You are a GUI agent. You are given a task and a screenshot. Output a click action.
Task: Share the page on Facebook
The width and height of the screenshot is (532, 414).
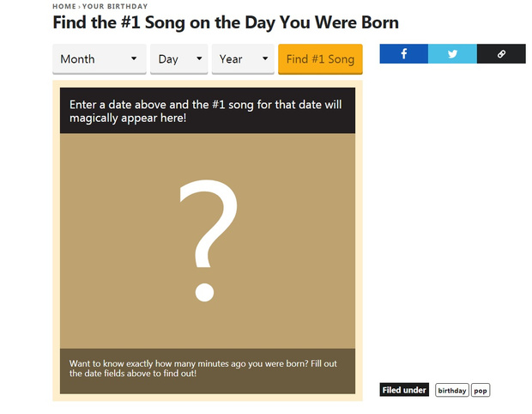pos(404,53)
